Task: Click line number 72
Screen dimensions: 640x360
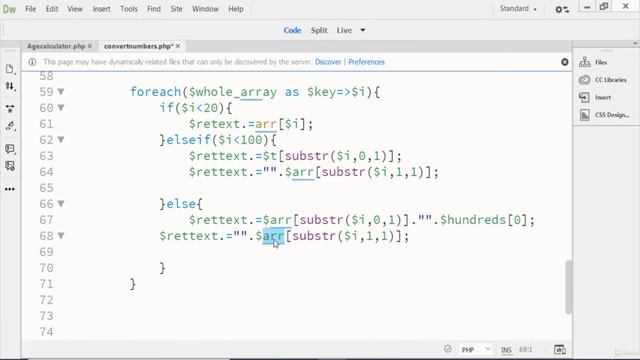Action: [x=46, y=300]
